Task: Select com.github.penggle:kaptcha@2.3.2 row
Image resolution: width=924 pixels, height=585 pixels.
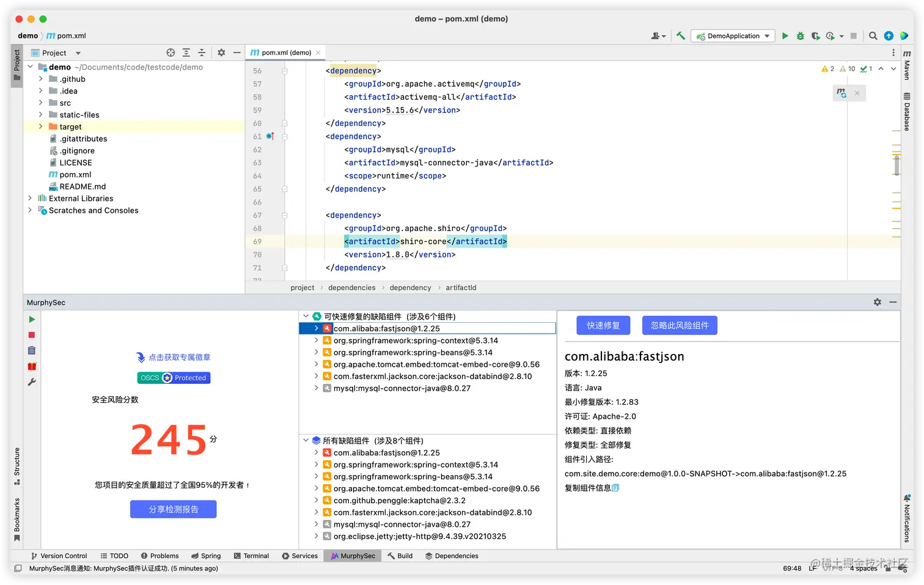Action: pos(399,500)
